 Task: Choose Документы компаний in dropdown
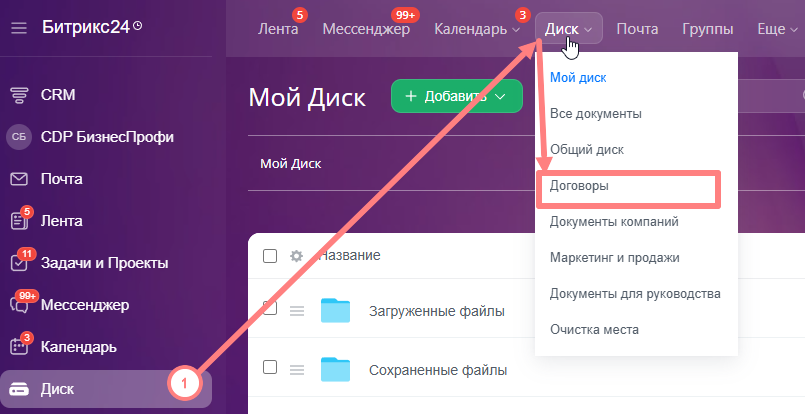point(614,221)
